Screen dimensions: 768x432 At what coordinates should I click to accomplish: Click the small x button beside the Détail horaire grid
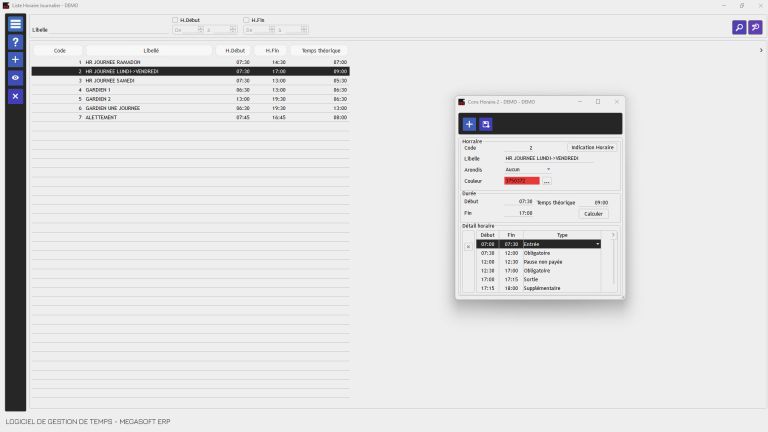coord(468,247)
